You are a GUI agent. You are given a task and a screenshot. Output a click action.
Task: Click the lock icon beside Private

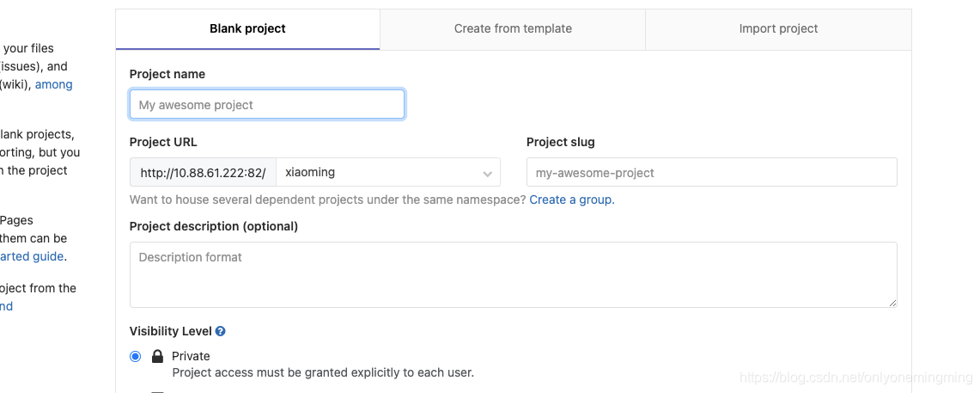[157, 356]
